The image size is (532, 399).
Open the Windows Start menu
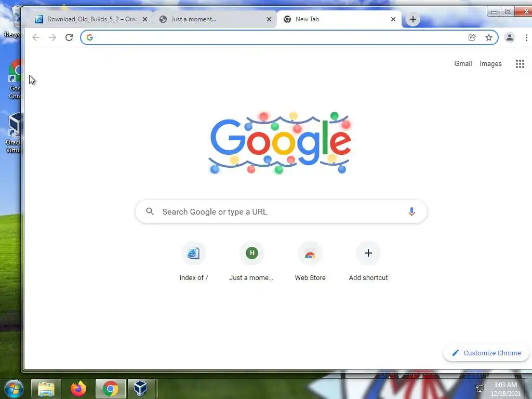(x=14, y=389)
